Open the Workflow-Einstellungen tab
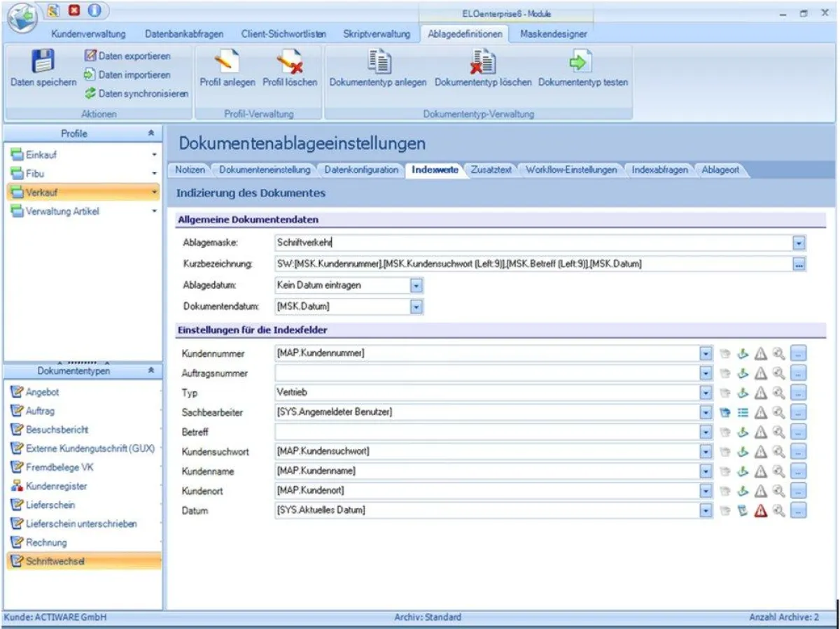840x629 pixels. [x=571, y=170]
